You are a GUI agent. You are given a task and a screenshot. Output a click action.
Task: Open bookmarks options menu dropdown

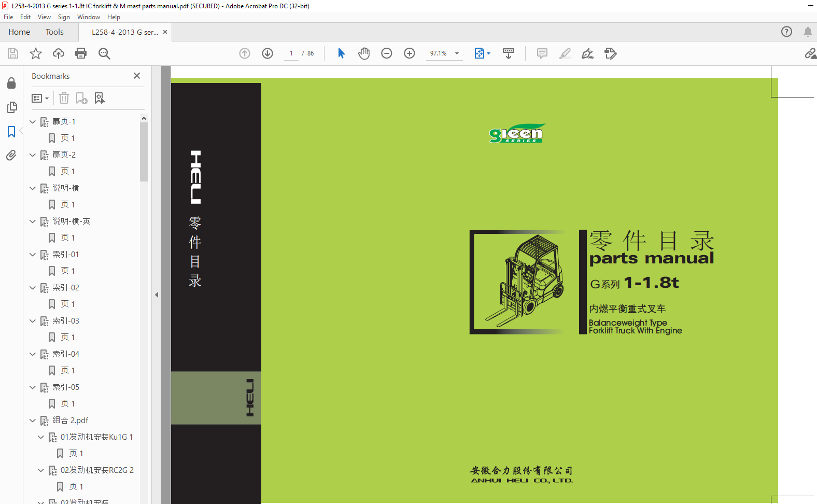(x=40, y=98)
